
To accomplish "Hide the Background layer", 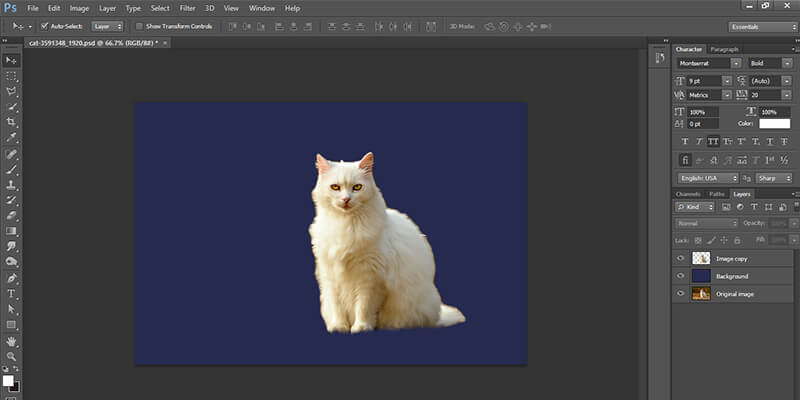I will [x=680, y=276].
